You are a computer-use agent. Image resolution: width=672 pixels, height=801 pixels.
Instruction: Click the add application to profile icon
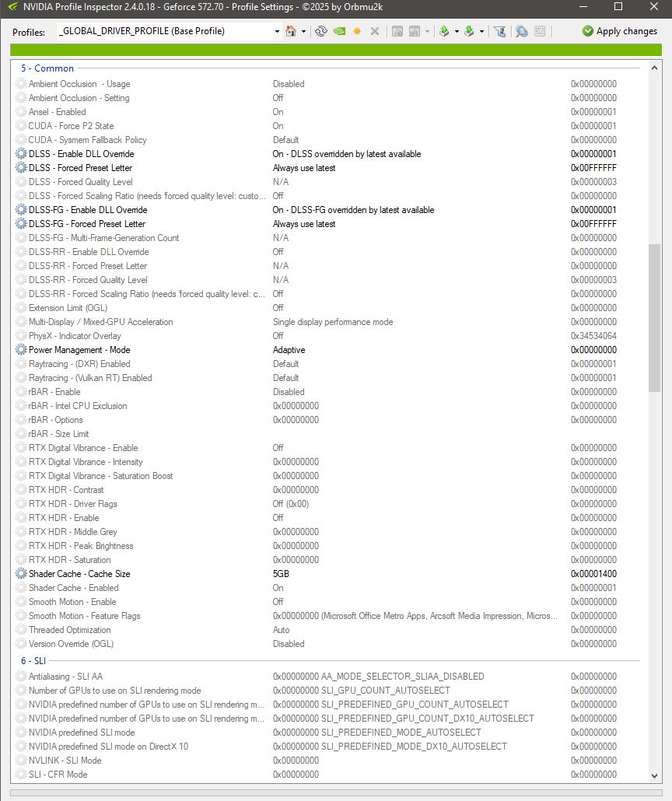pos(397,31)
